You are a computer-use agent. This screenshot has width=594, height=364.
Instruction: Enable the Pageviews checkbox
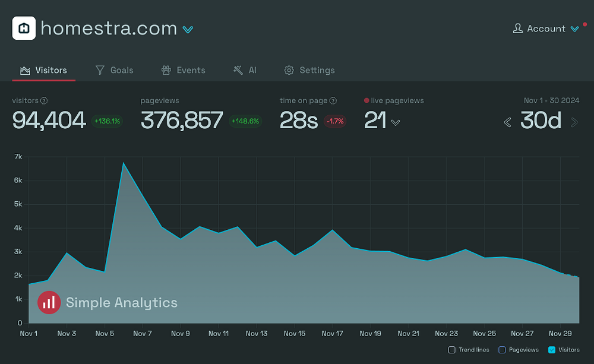pos(502,350)
